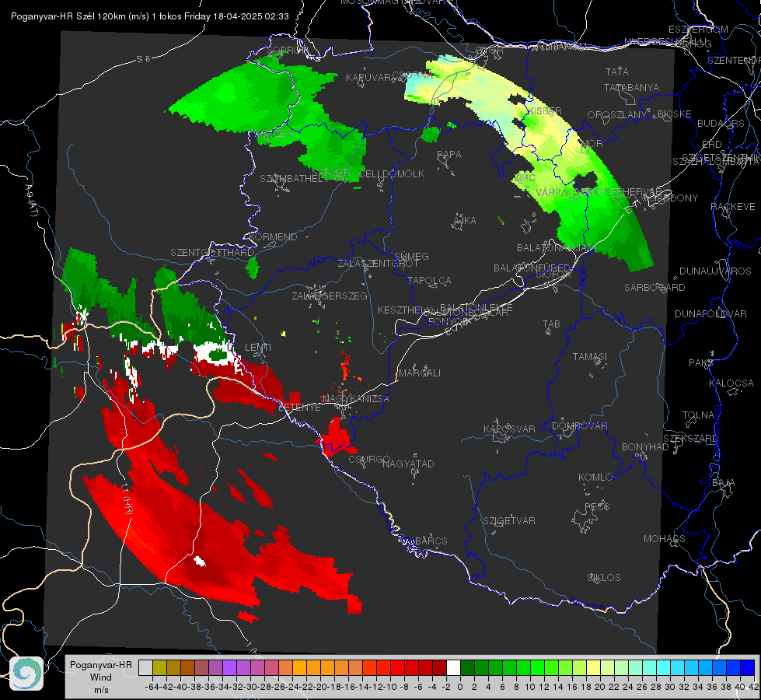This screenshot has height=700, width=761.
Task: Click the KAPOSVAR city label
Action: click(x=509, y=429)
